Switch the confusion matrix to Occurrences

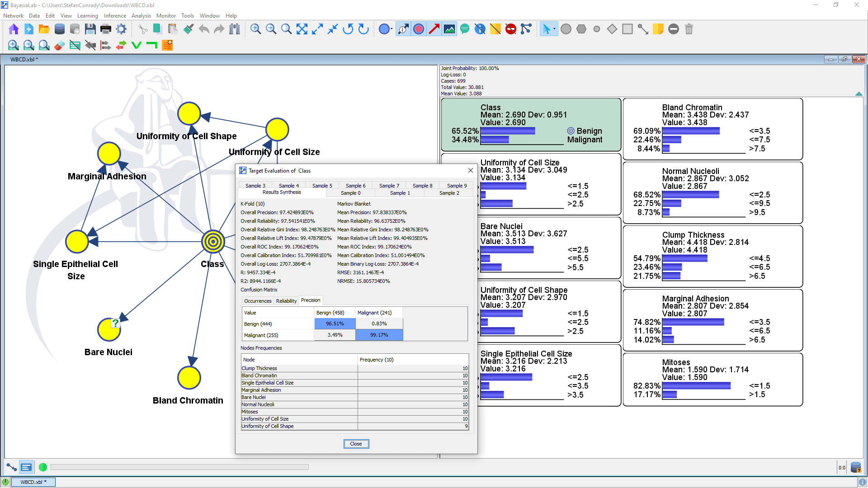[258, 301]
